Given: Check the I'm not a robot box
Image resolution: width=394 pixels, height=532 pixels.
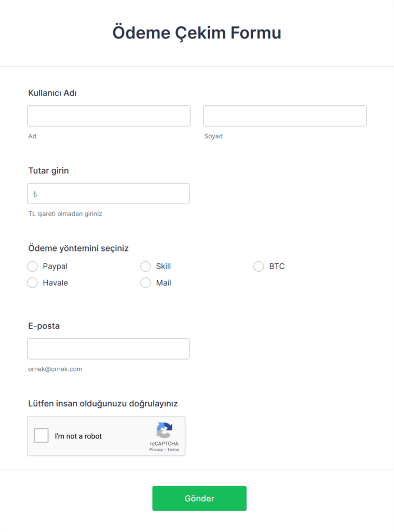Looking at the screenshot, I should coord(42,435).
